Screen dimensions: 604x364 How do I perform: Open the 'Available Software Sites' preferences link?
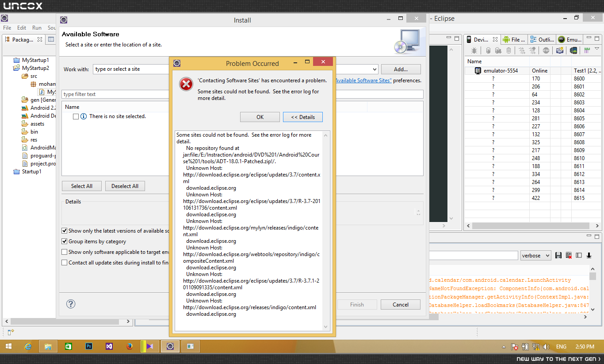(x=363, y=80)
